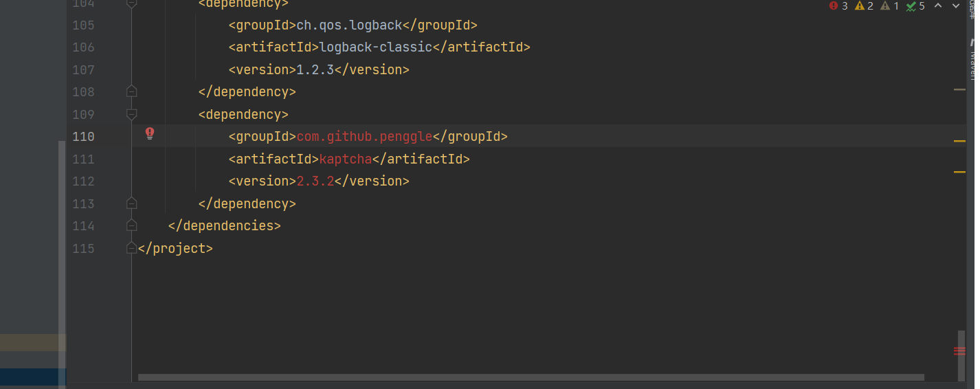Click fold marker beside closing project tag

[132, 248]
